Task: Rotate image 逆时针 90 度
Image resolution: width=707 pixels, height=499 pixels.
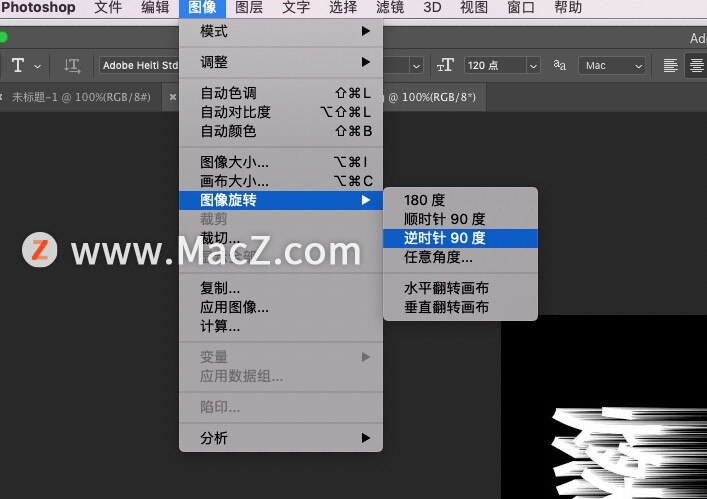Action: click(460, 238)
